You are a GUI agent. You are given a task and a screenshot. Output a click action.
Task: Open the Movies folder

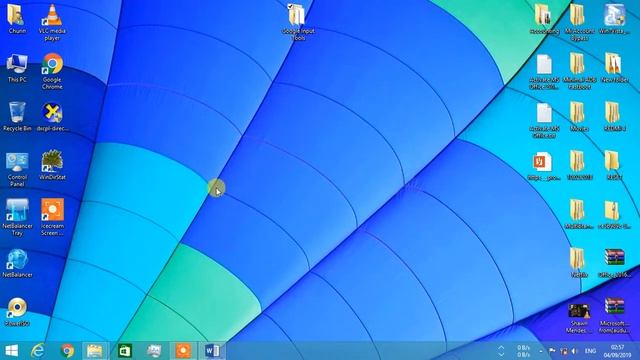point(578,113)
